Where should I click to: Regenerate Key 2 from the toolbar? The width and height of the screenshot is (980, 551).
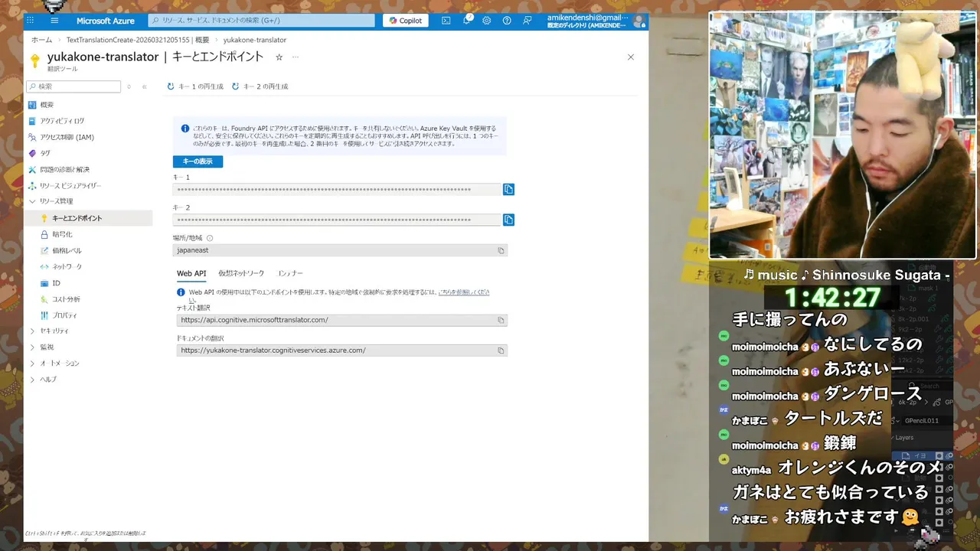click(x=260, y=86)
